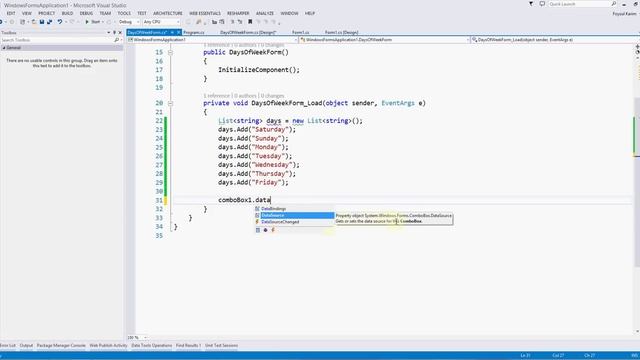Click the Save icon in the toolbar

(x=42, y=22)
